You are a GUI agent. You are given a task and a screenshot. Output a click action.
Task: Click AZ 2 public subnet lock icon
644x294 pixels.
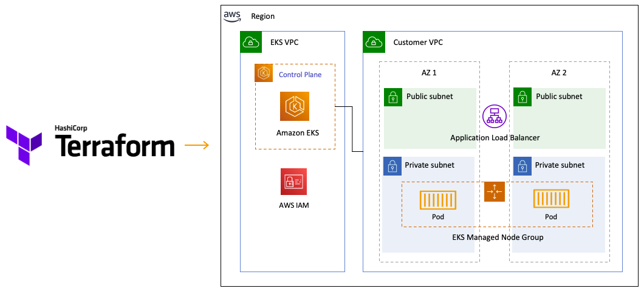click(522, 97)
